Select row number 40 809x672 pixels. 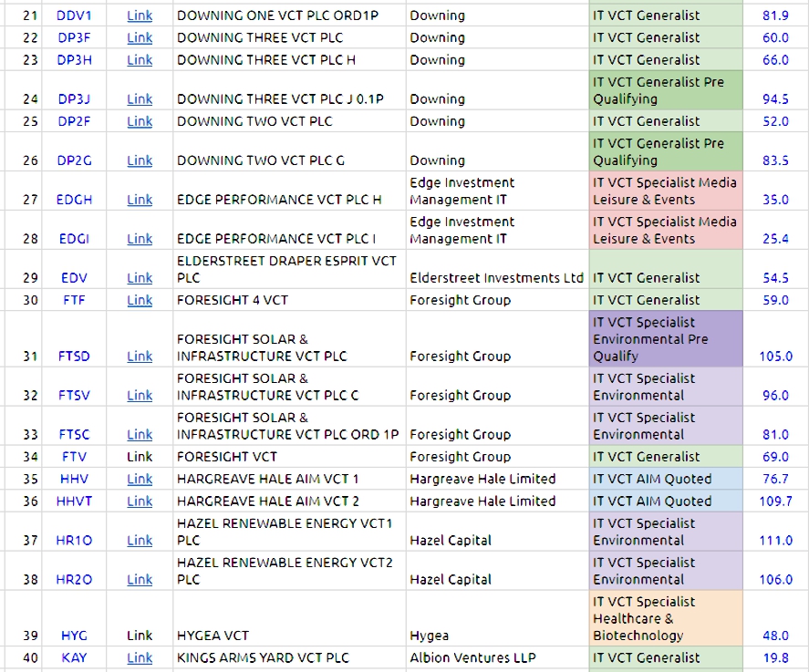pos(30,658)
